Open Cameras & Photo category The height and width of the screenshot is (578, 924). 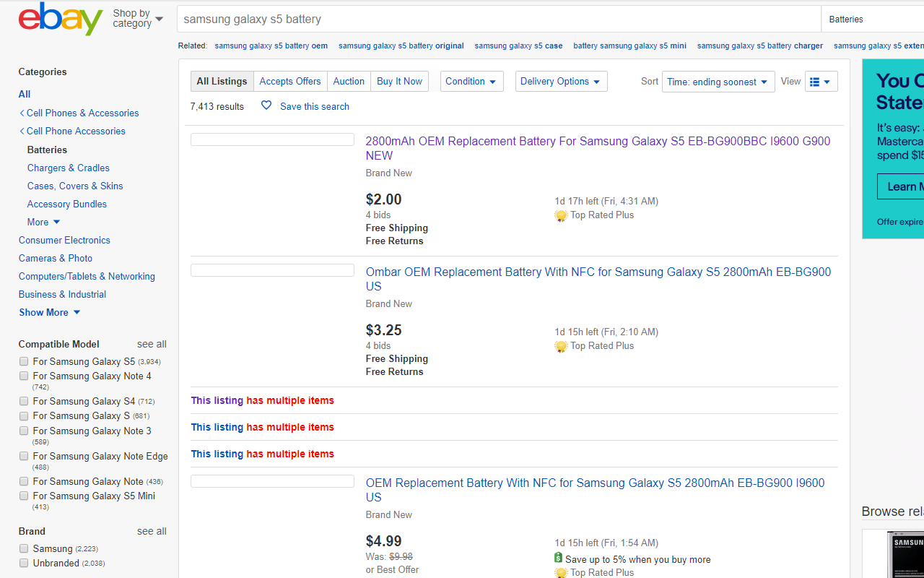(56, 258)
